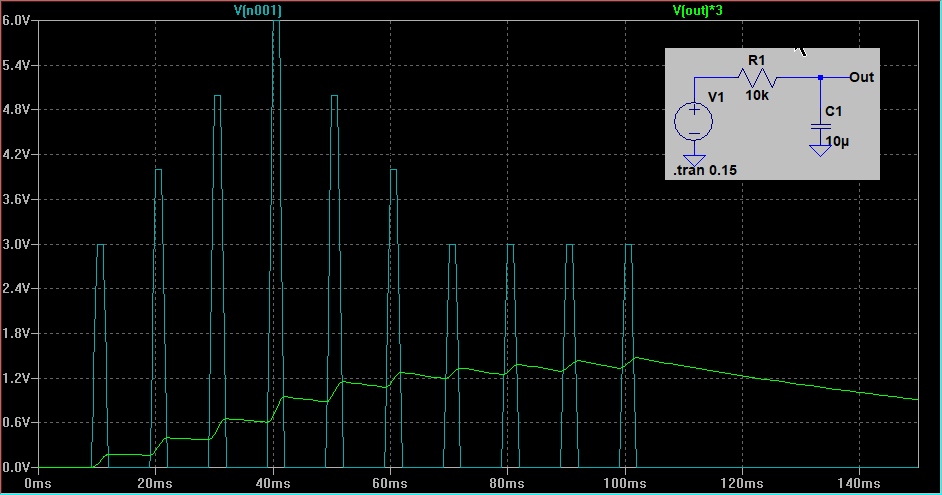Viewport: 942px width, 495px height.
Task: Click the .tran 0.15 directive
Action: (x=705, y=170)
